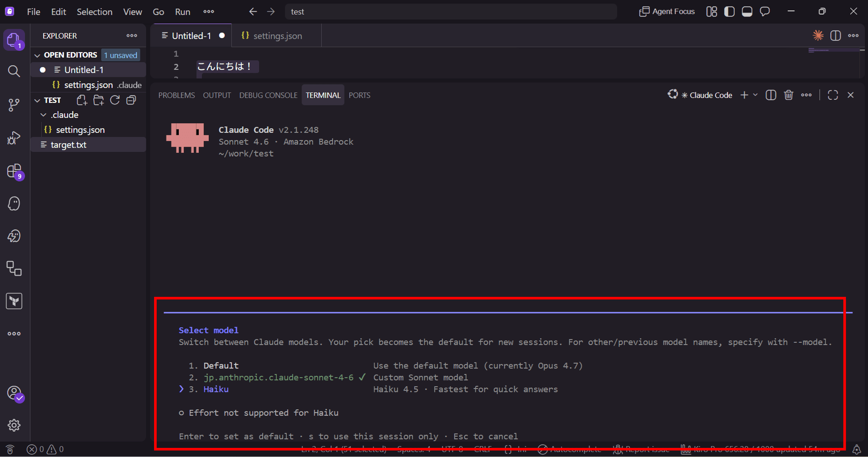
Task: Create a new terminal with plus
Action: coord(744,95)
